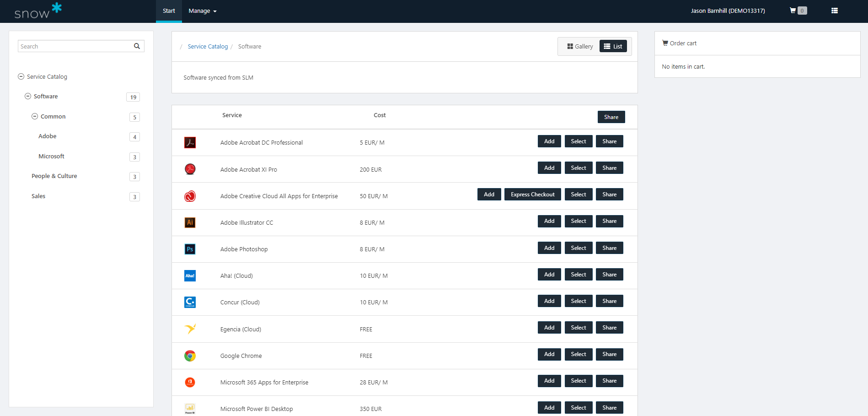Click the Service Catalog breadcrumb link
Image resolution: width=868 pixels, height=416 pixels.
coord(208,46)
